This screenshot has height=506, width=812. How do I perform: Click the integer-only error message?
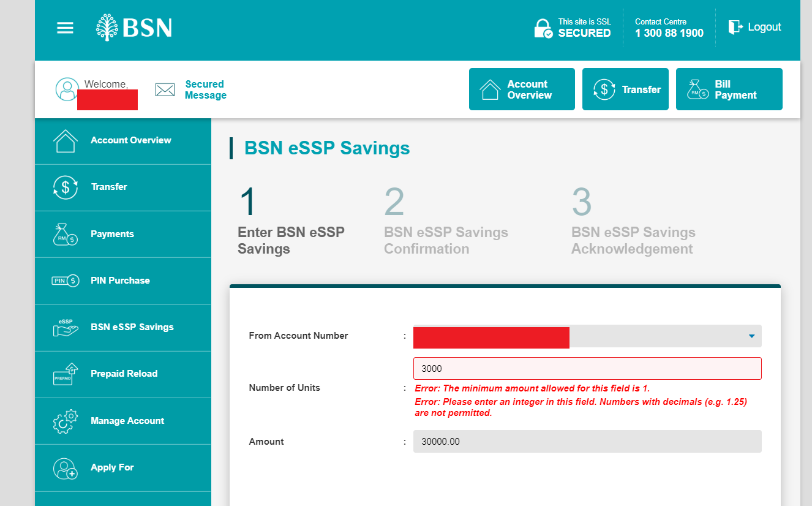tap(581, 407)
